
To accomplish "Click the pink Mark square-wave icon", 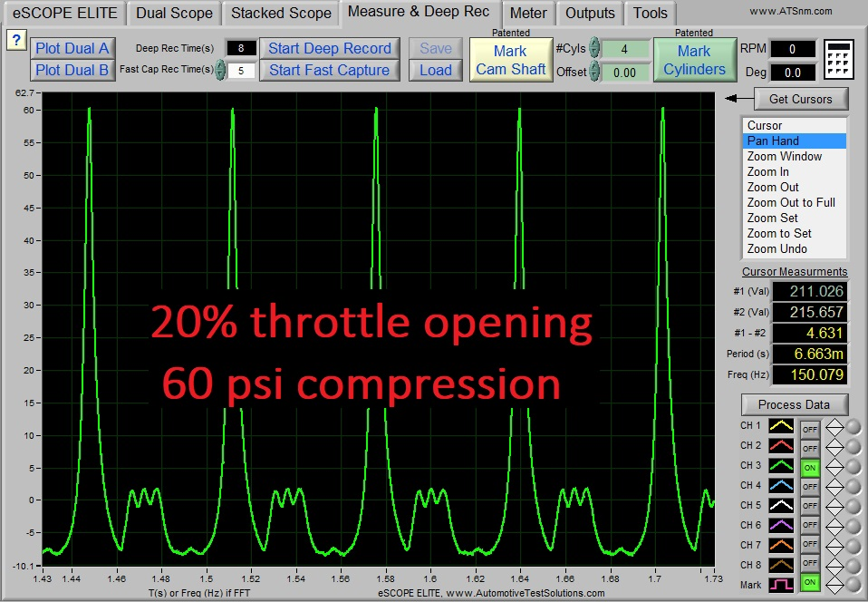I will point(783,584).
